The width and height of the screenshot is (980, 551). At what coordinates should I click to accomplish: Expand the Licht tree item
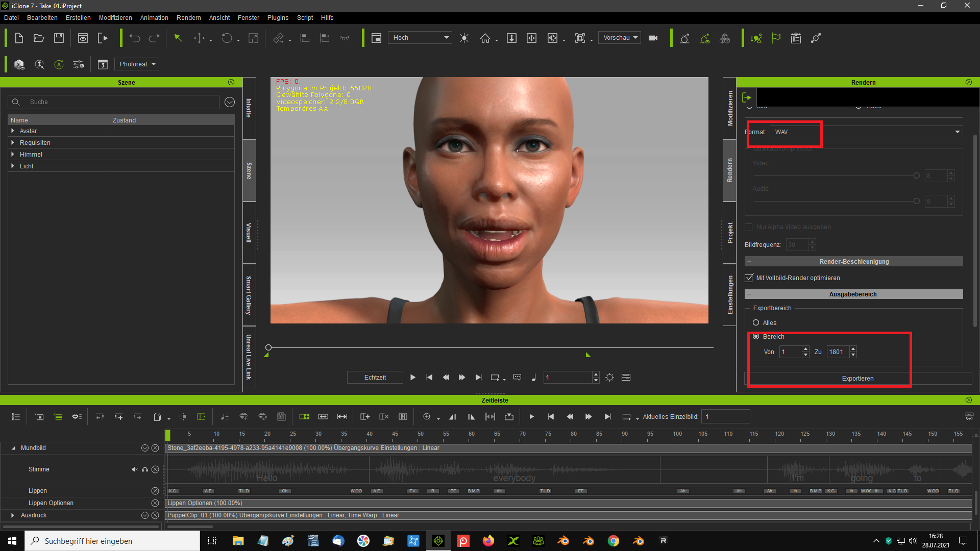(x=13, y=166)
